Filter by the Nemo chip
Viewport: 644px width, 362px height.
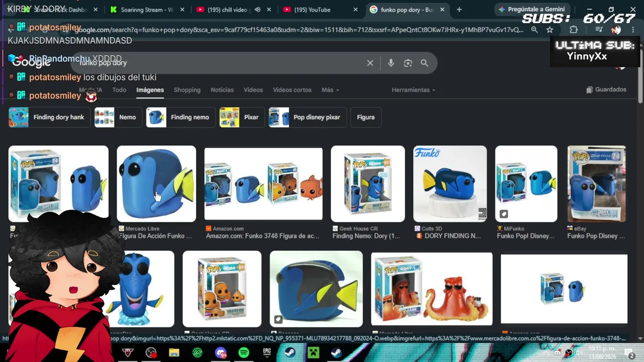[118, 117]
